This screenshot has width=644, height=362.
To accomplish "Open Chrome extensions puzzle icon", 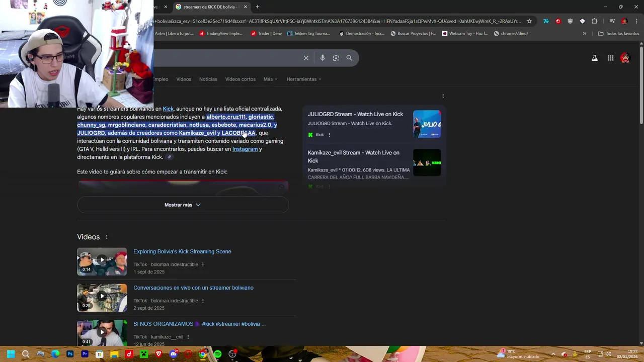I will 594,21.
